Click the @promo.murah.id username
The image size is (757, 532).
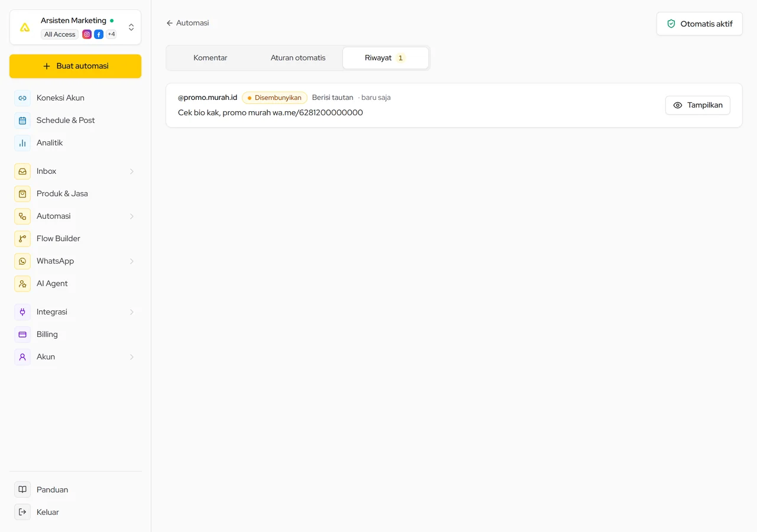coord(208,98)
